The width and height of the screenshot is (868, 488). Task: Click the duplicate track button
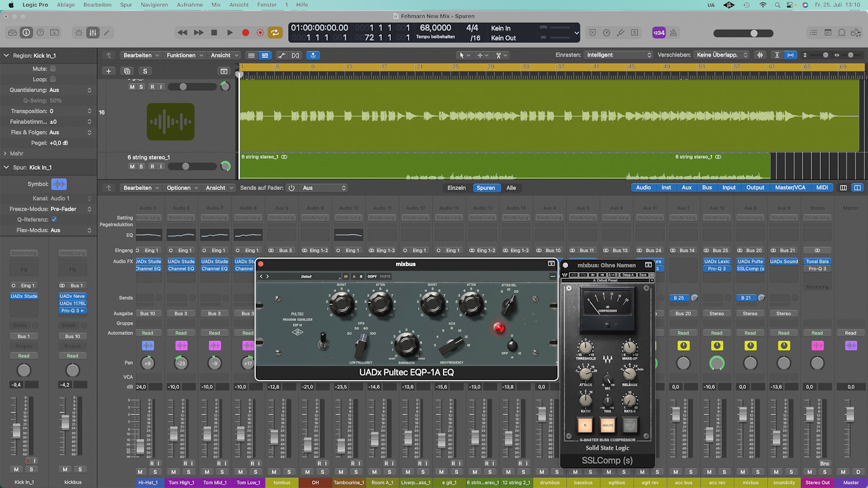126,71
